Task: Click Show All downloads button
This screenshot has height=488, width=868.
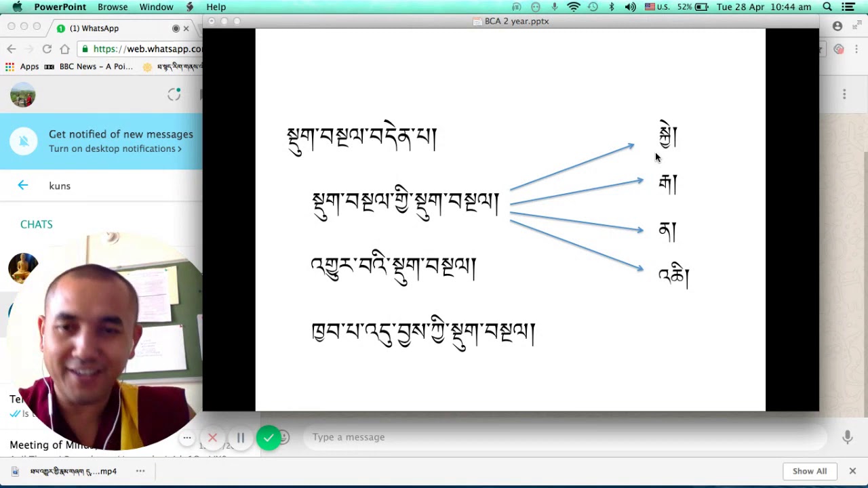Action: pos(810,471)
